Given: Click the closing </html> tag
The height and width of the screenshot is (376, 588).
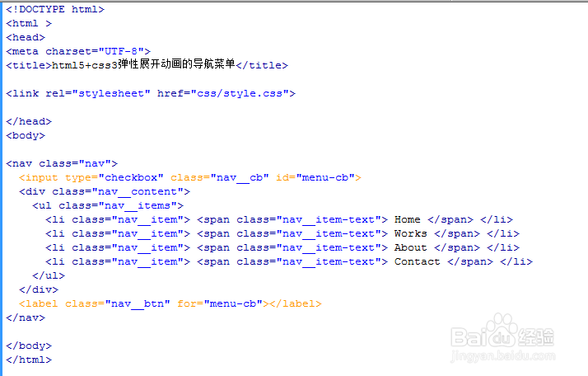Looking at the screenshot, I should (x=29, y=360).
